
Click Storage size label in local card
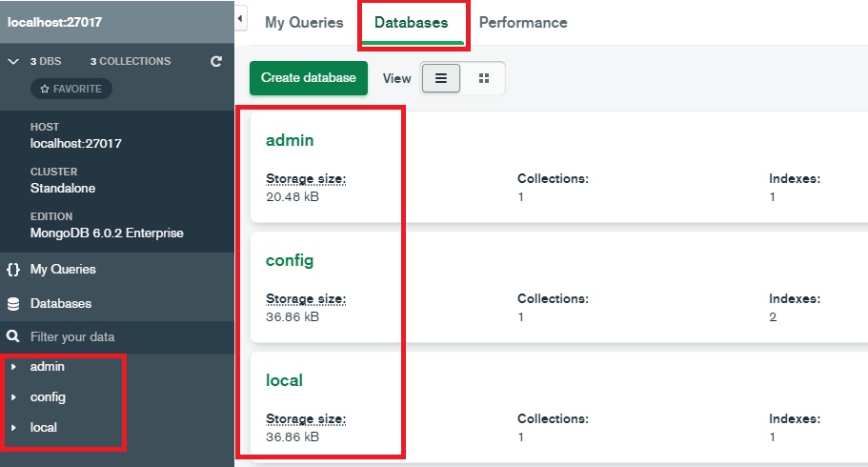click(x=306, y=419)
